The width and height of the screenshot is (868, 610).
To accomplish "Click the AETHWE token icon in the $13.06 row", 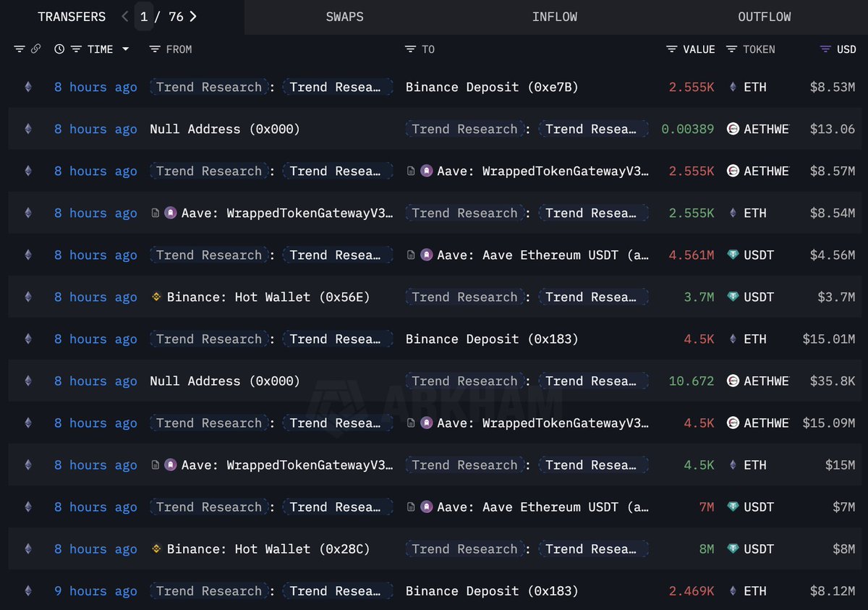I will click(733, 129).
